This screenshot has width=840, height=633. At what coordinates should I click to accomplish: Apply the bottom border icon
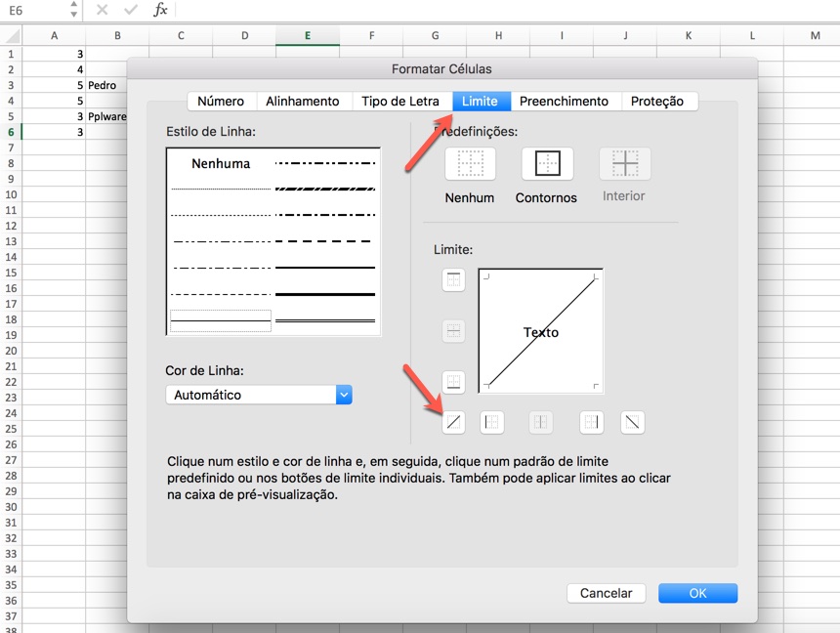[453, 382]
